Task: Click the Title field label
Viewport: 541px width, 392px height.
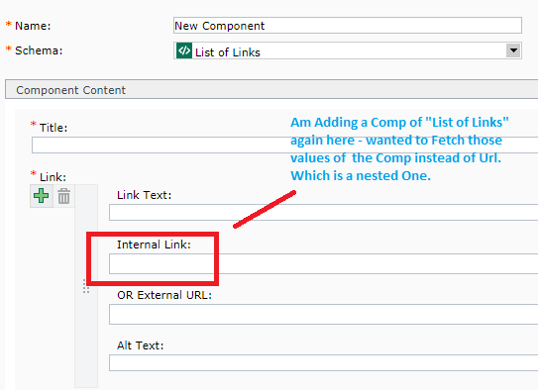Action: pyautogui.click(x=54, y=128)
